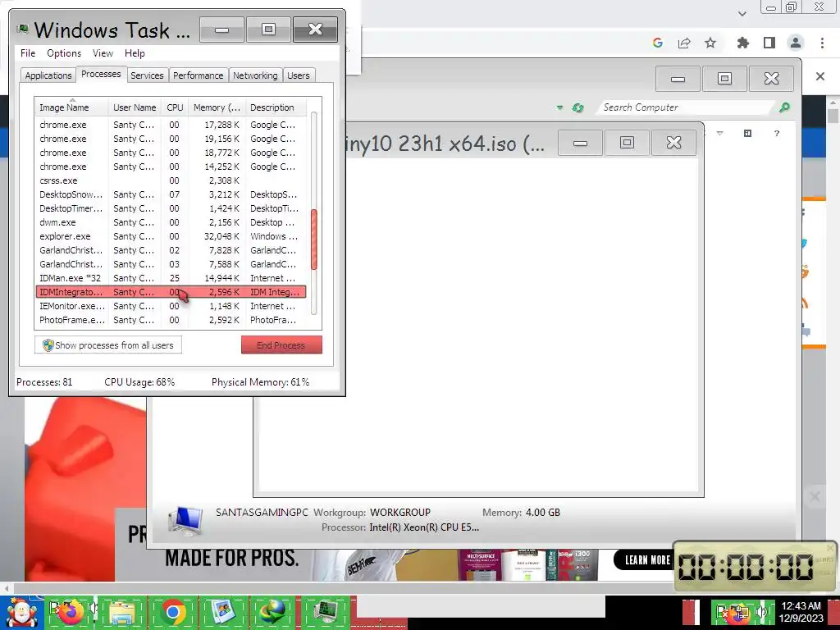Viewport: 840px width, 630px height.
Task: Click the 00:00:00 desktop timer widget
Action: [x=755, y=566]
